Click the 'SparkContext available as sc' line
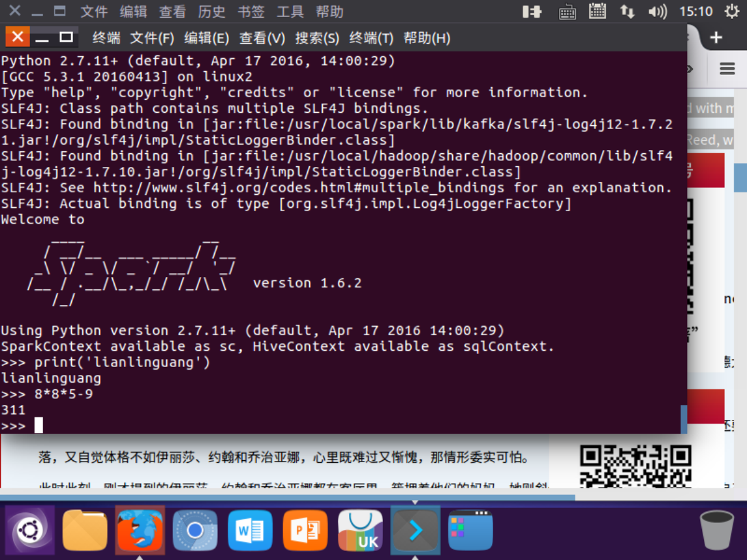The image size is (747, 560). point(277,346)
